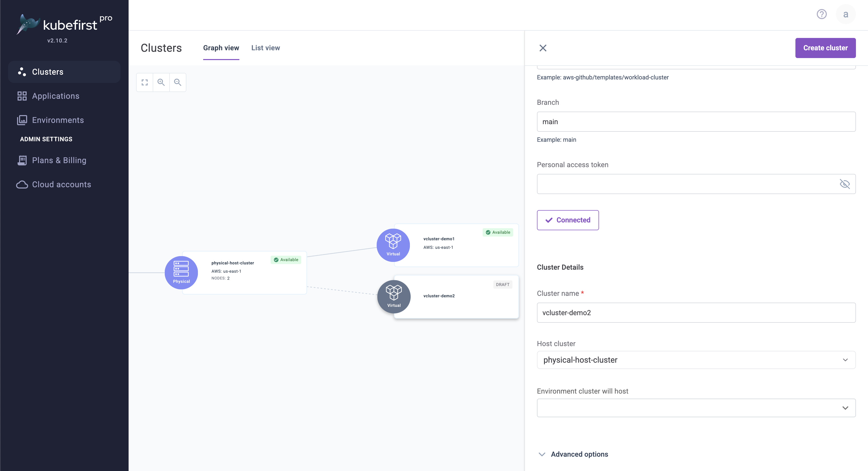Click the Connected status button

pos(567,220)
